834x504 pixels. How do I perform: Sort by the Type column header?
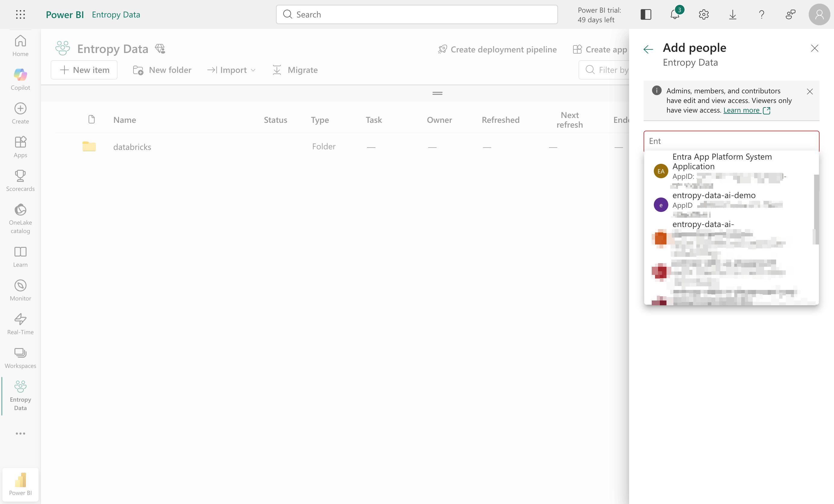click(320, 120)
